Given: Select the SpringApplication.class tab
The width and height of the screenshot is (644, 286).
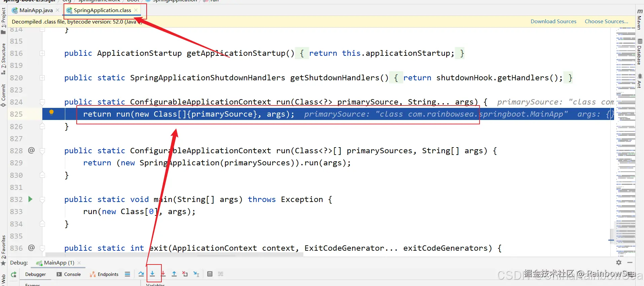Looking at the screenshot, I should click(102, 10).
